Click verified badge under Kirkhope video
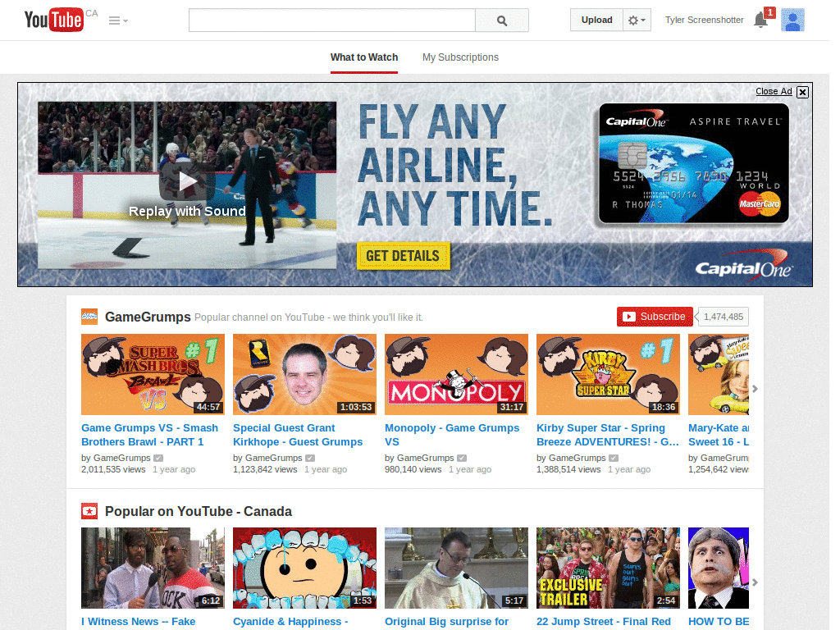This screenshot has height=630, width=840. click(310, 458)
